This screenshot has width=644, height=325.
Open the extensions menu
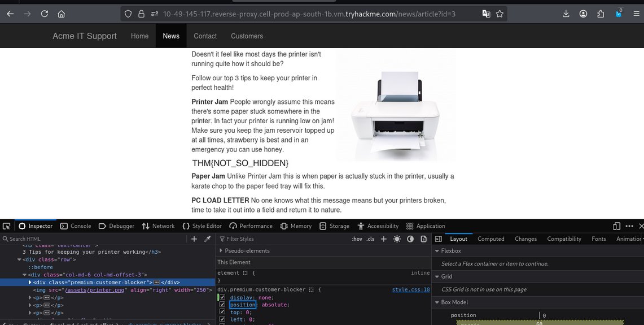click(601, 14)
